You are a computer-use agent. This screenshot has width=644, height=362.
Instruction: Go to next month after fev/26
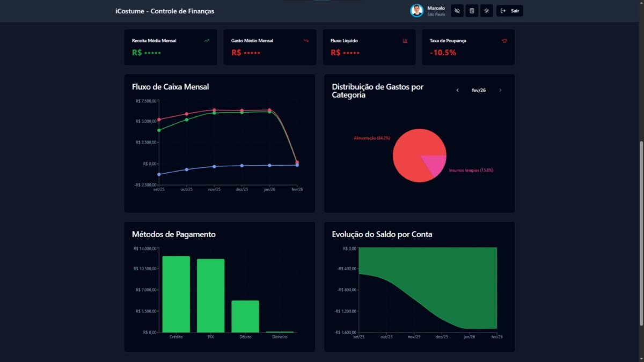click(500, 90)
